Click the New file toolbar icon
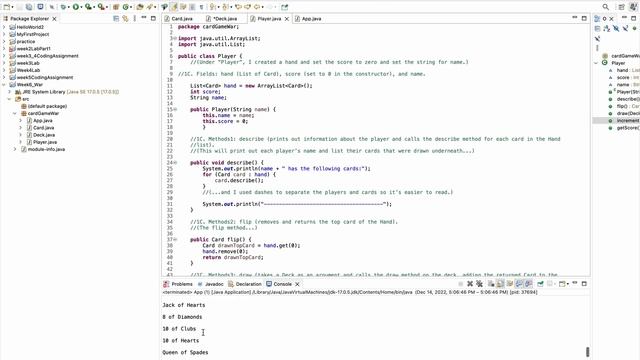 coord(7,7)
